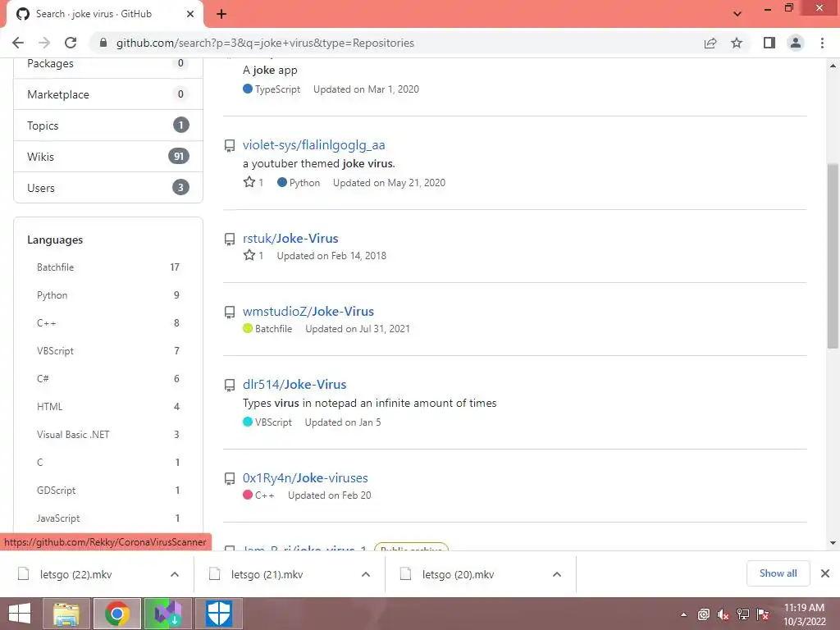Open dlr514/Joke-Virus repository

coord(294,385)
